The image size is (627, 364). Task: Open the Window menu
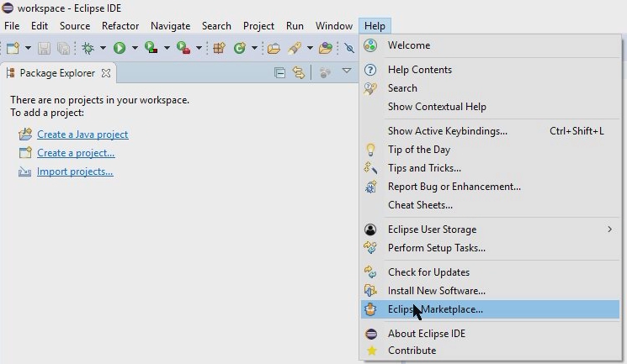point(334,26)
